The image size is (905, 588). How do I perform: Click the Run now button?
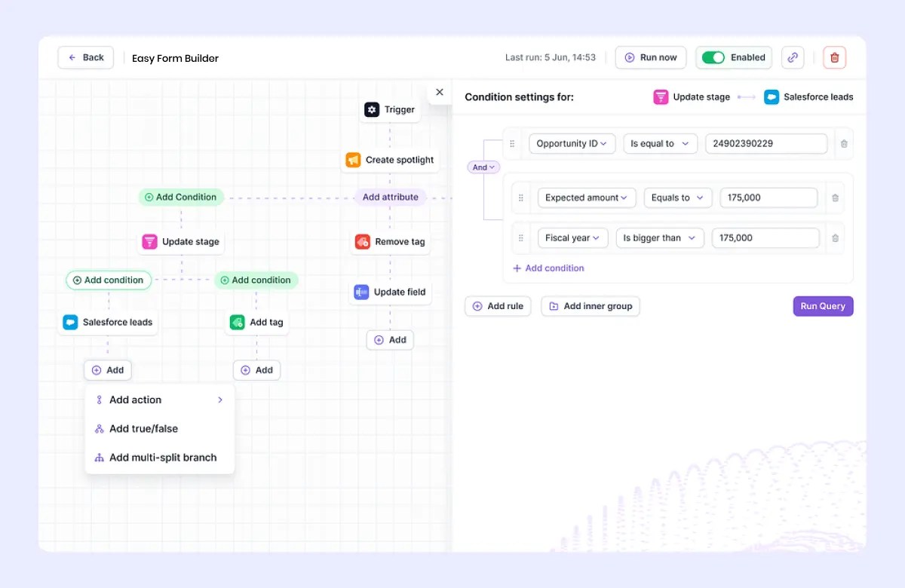(x=651, y=57)
